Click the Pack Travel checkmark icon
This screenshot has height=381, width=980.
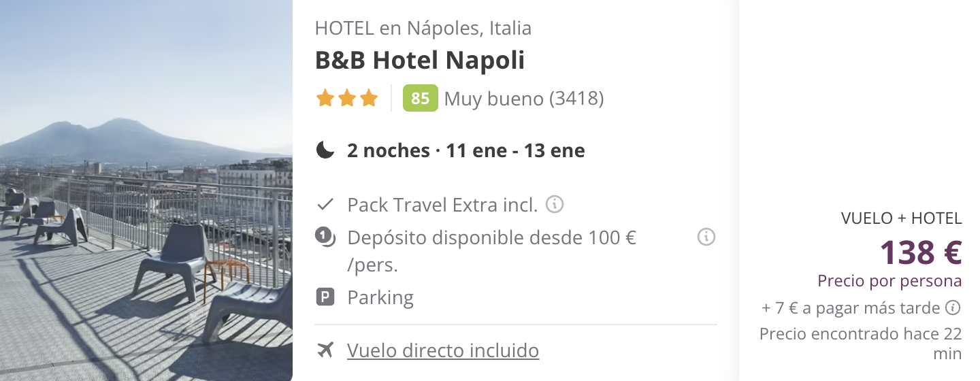click(325, 204)
